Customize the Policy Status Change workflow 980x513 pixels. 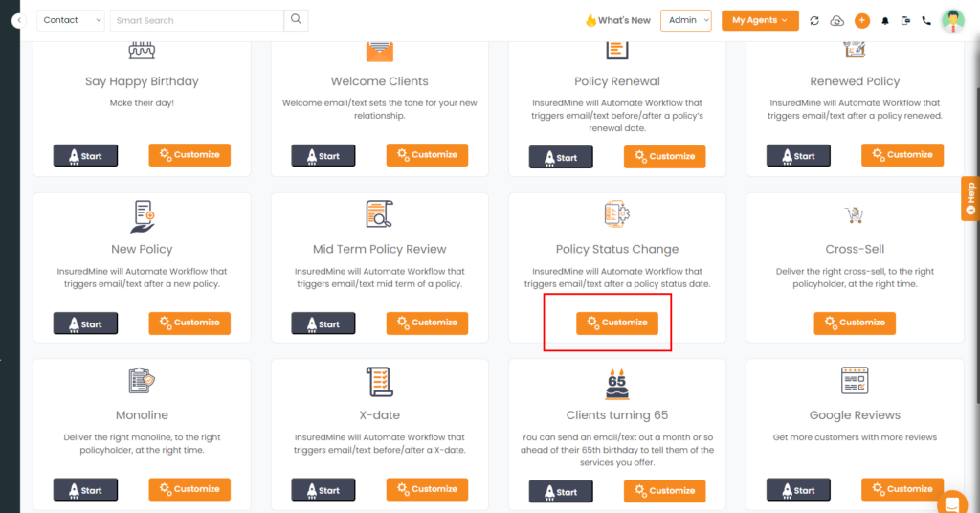(x=617, y=323)
